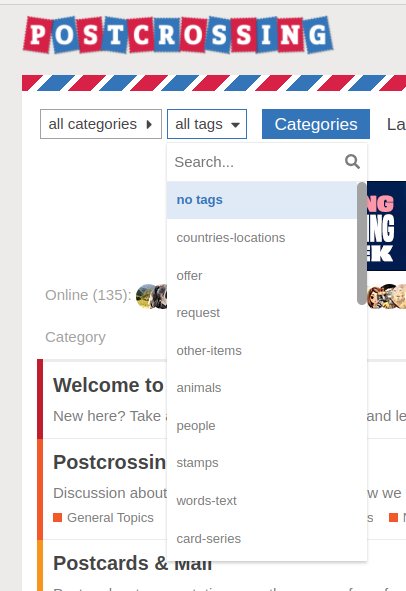
Task: Click the Postcrossing logo
Action: click(x=178, y=35)
